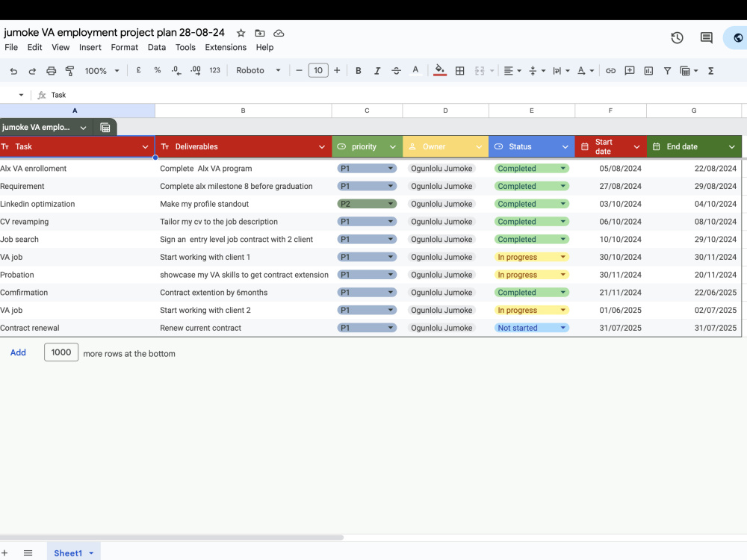Select the Sheet1 tab
The height and width of the screenshot is (560, 747).
point(73,553)
